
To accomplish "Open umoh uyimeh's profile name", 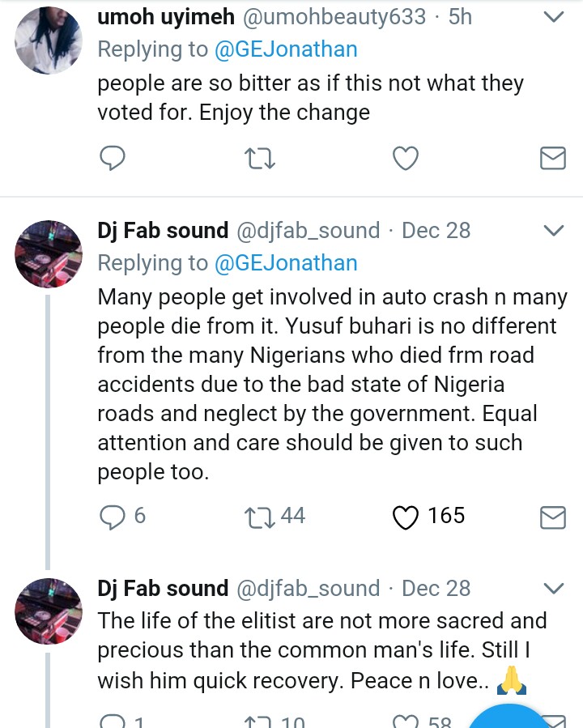I will (x=166, y=17).
